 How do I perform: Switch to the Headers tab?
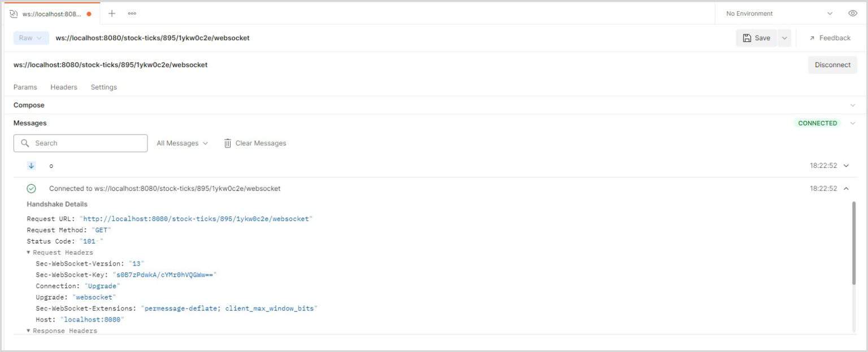(64, 87)
